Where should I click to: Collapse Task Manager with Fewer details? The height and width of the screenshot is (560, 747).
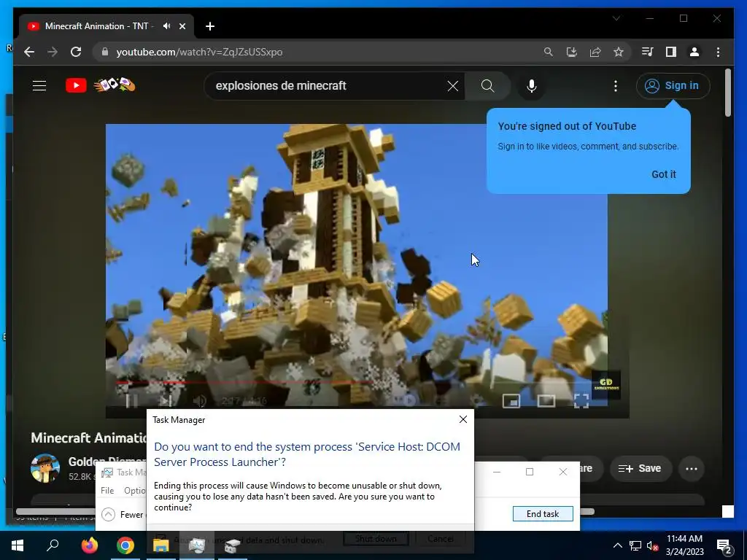[x=123, y=514]
